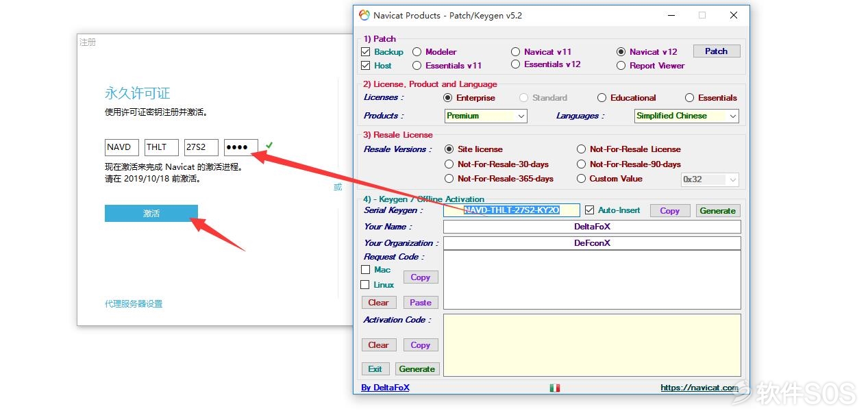Generate a new serial key
Image resolution: width=868 pixels, height=413 pixels.
click(x=718, y=211)
